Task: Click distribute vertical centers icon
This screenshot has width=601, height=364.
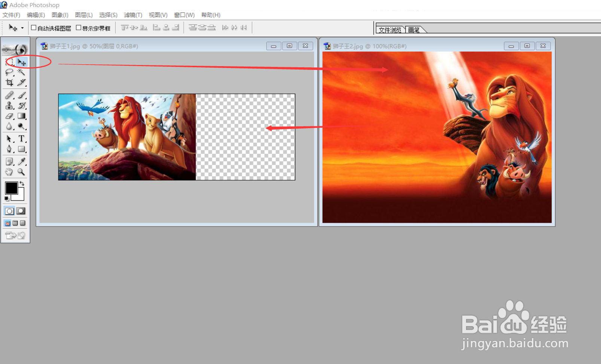Action: click(202, 28)
